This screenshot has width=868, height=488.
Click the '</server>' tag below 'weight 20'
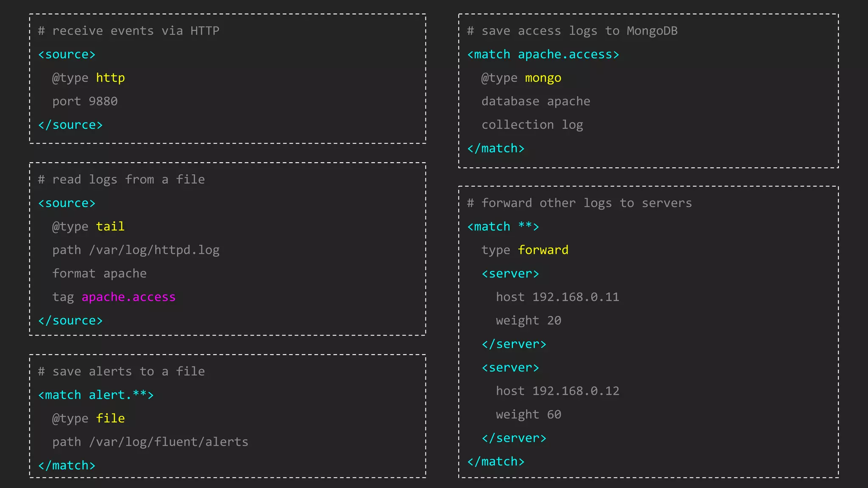514,344
